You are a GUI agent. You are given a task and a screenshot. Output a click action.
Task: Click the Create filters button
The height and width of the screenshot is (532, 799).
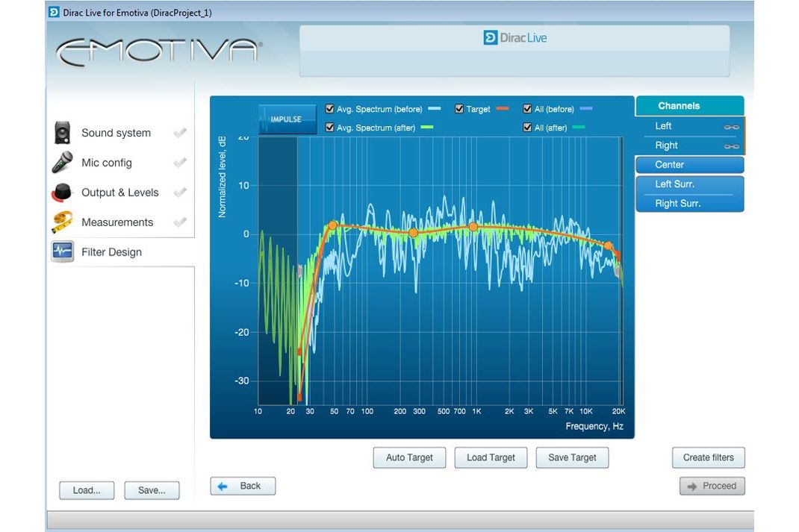pyautogui.click(x=709, y=457)
